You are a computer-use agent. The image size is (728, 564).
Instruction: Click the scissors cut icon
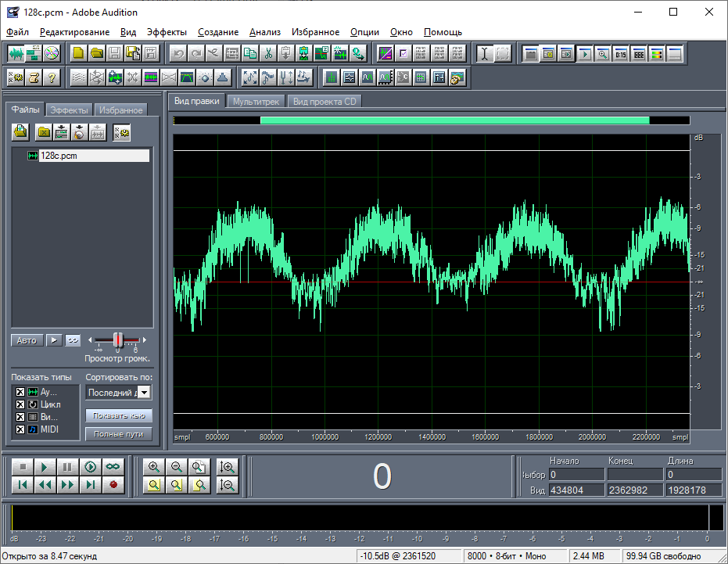pyautogui.click(x=268, y=53)
